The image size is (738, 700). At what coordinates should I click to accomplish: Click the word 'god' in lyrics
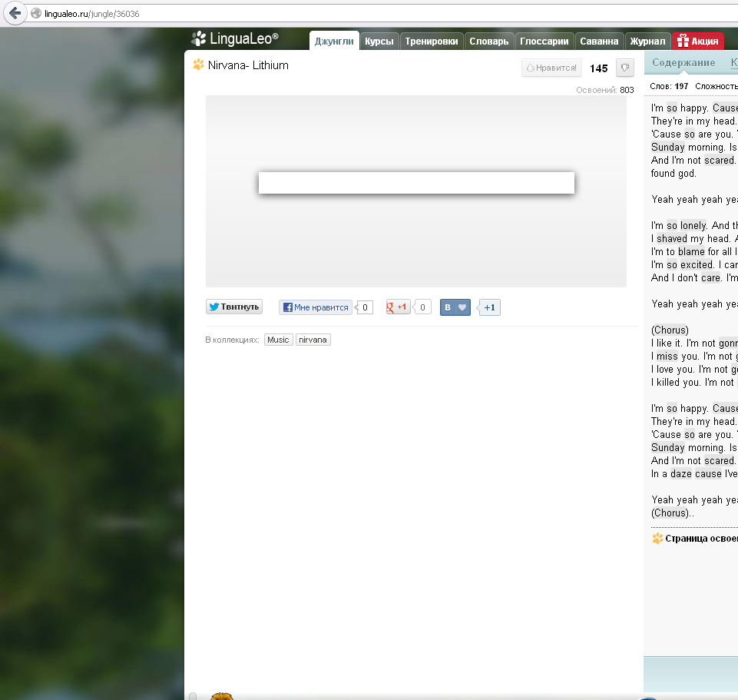685,173
